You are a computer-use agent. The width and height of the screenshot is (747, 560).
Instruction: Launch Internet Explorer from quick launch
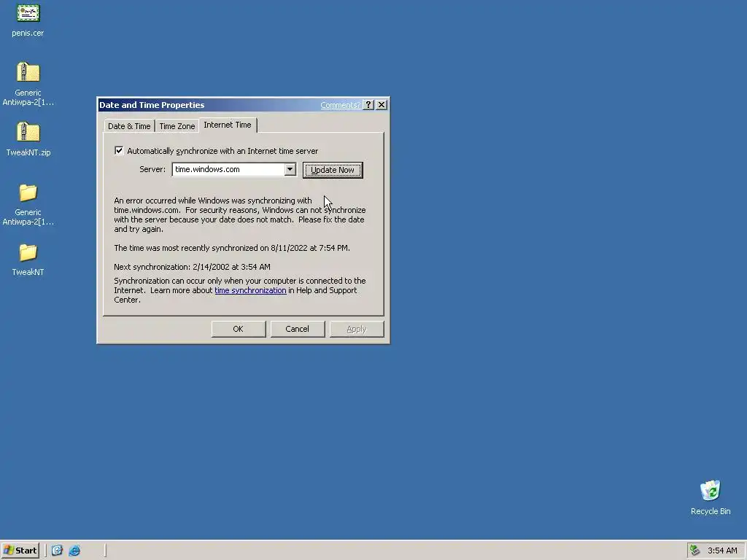[75, 551]
